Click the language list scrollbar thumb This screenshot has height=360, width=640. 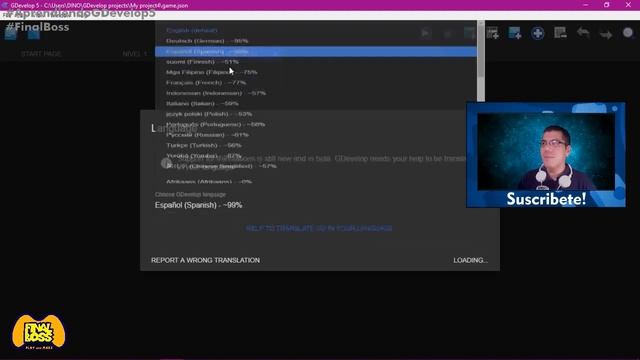click(x=481, y=51)
